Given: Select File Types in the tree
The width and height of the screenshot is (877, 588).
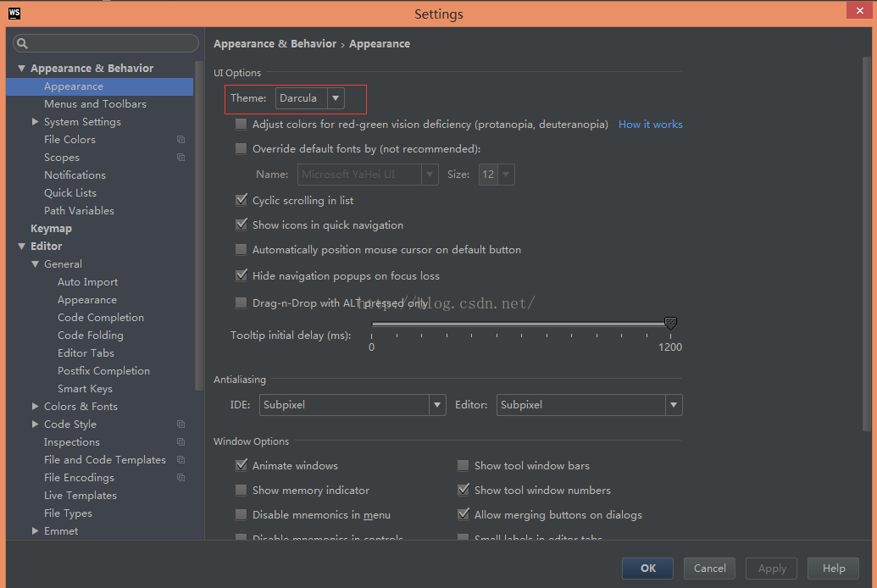Looking at the screenshot, I should tap(69, 513).
